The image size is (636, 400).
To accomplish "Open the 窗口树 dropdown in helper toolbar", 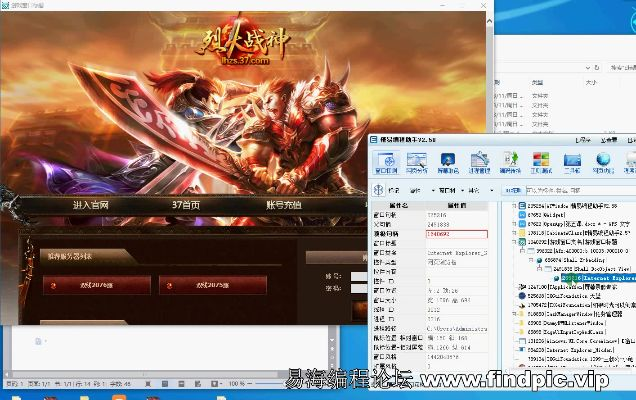I will pyautogui.click(x=451, y=190).
